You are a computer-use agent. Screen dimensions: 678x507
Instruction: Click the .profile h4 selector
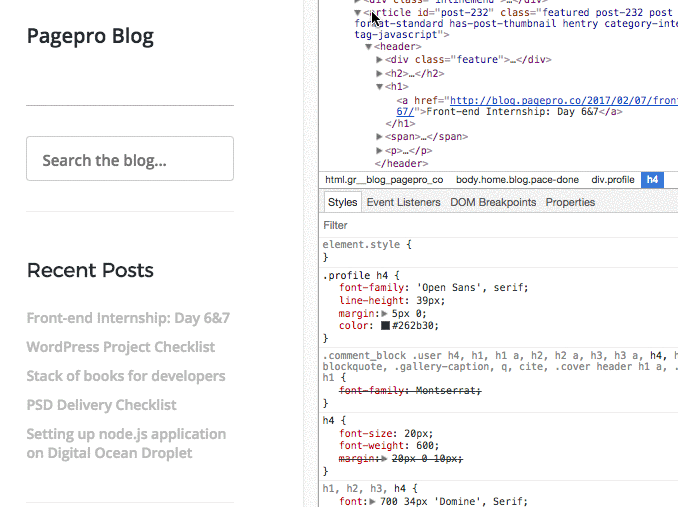[x=355, y=275]
